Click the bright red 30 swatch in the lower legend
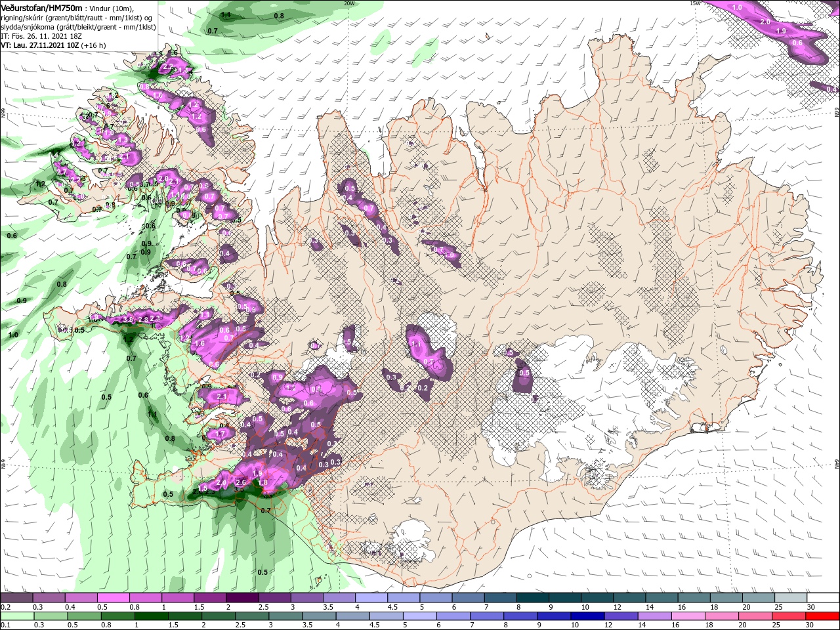This screenshot has width=840, height=630. 824,616
